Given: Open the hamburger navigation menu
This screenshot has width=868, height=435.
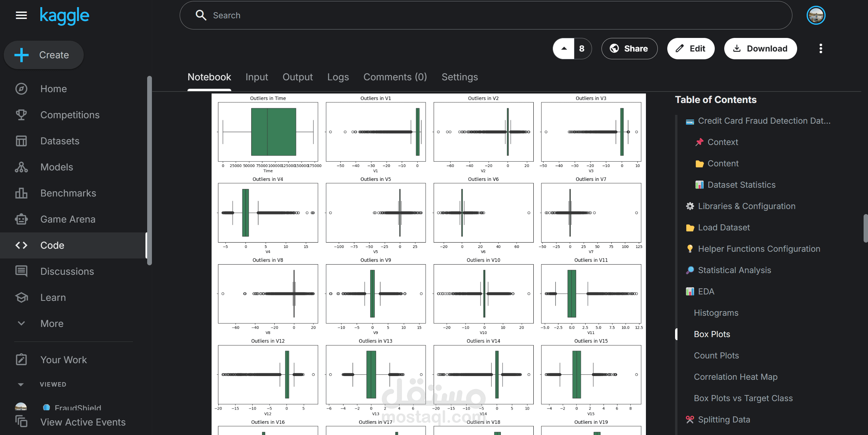Looking at the screenshot, I should point(21,15).
